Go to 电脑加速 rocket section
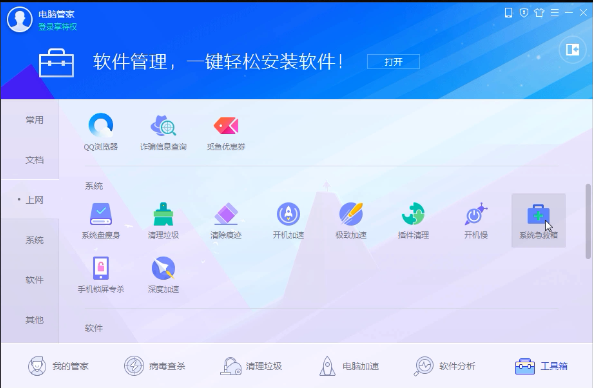593x388 pixels. pos(348,366)
